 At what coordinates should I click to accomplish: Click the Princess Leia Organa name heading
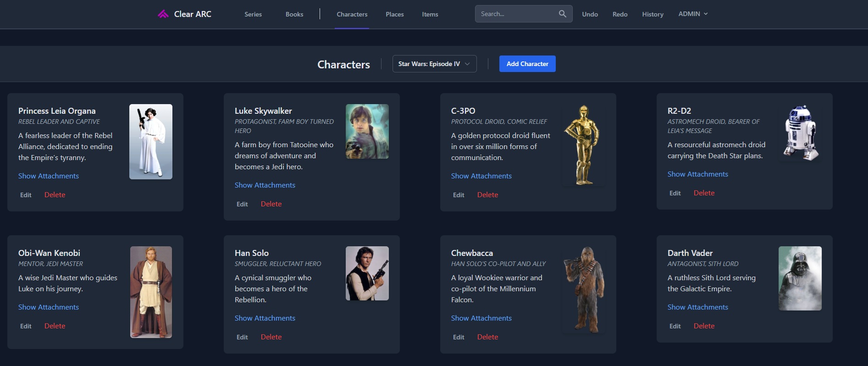57,111
